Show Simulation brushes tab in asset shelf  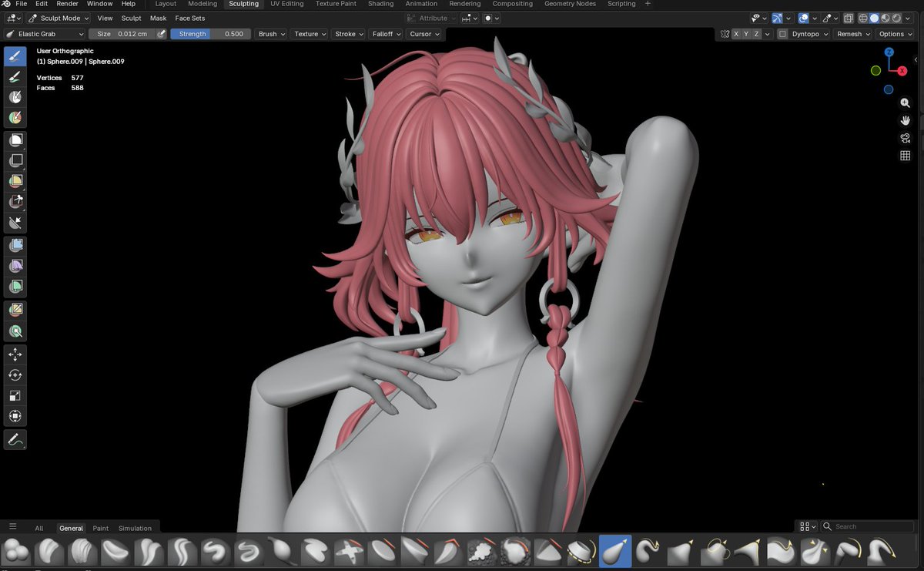(135, 528)
